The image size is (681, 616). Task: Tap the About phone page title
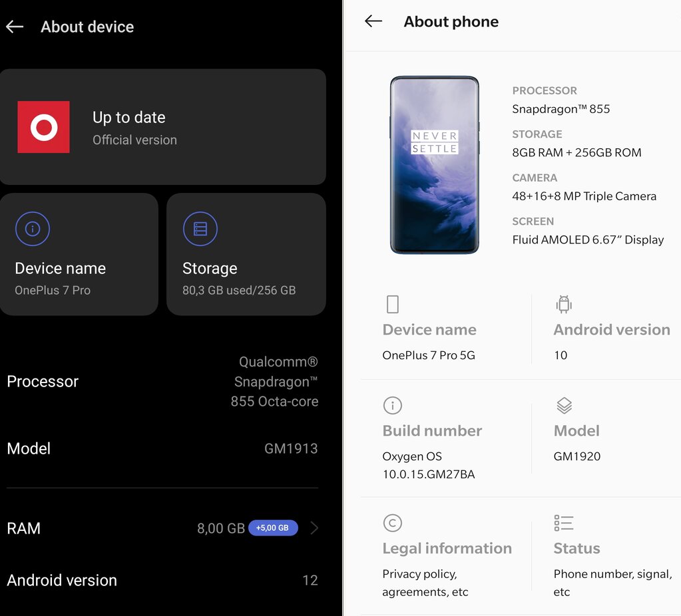[x=451, y=22]
